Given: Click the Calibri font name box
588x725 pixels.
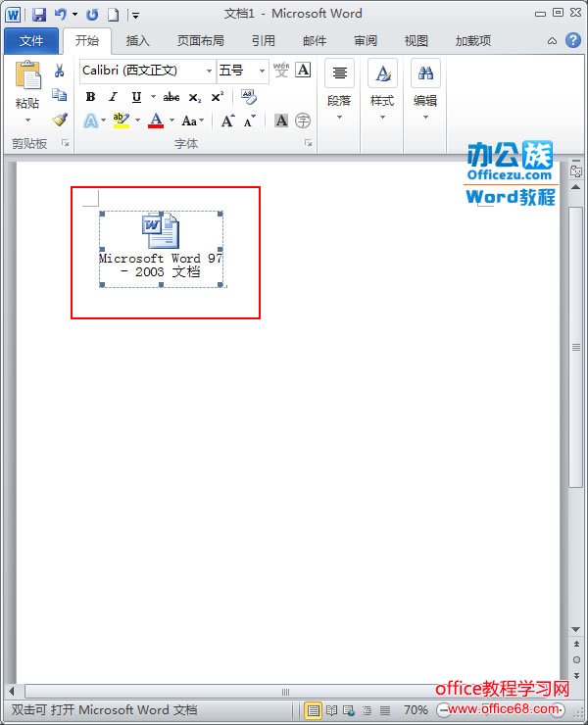Looking at the screenshot, I should tap(142, 71).
